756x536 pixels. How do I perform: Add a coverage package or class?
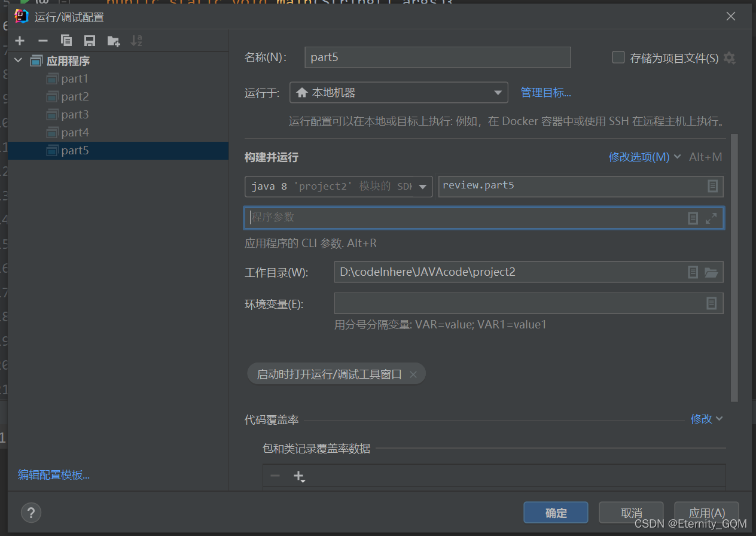[x=299, y=476]
